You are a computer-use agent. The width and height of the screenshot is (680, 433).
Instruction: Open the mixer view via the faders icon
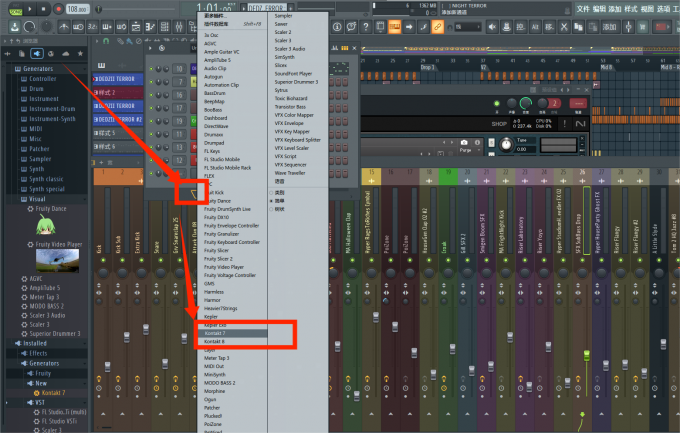(179, 27)
